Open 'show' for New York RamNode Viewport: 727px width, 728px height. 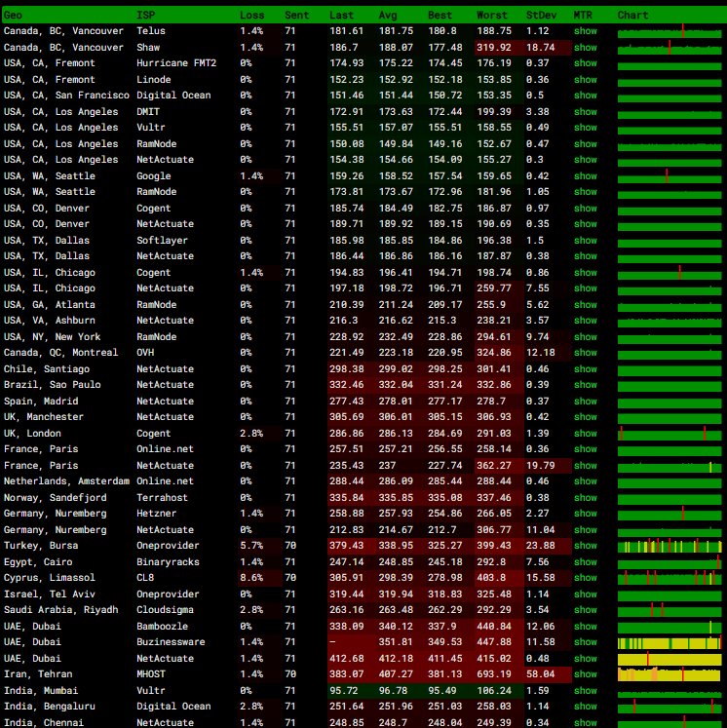coord(585,337)
